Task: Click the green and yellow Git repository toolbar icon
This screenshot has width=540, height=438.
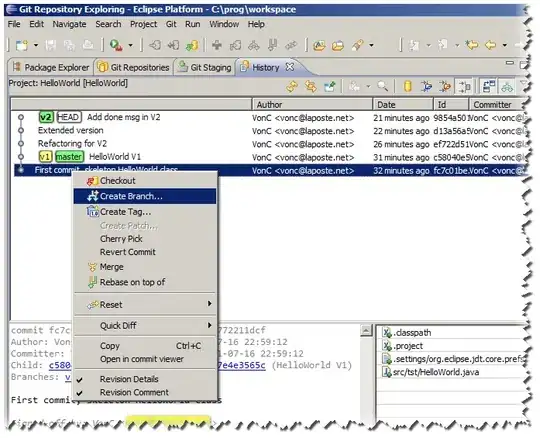Action: pos(191,45)
